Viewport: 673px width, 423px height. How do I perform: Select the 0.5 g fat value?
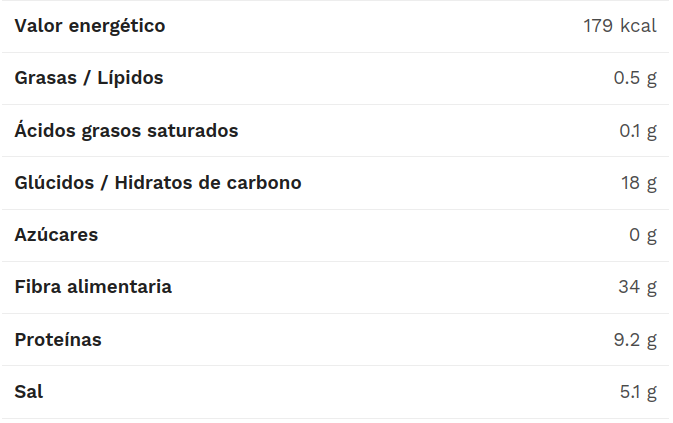[635, 79]
